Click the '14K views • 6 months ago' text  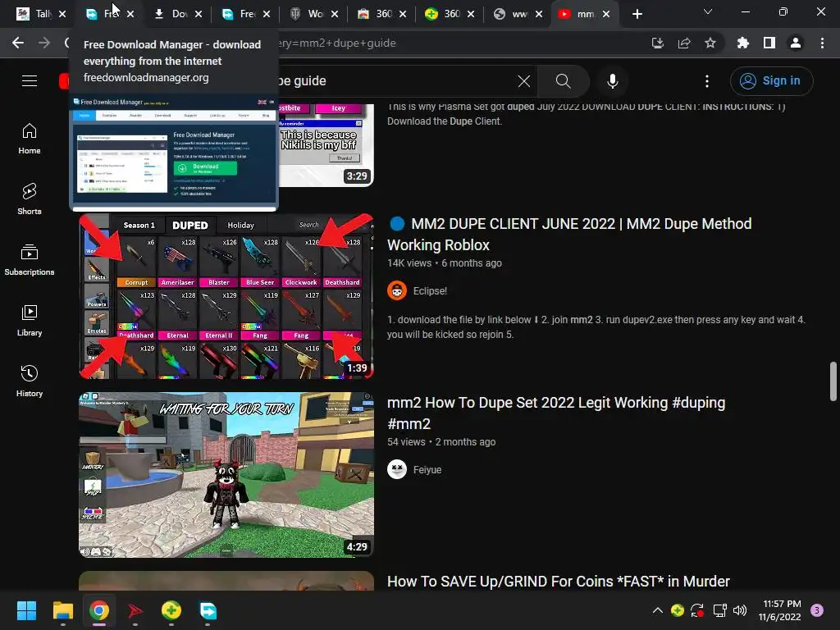445,263
